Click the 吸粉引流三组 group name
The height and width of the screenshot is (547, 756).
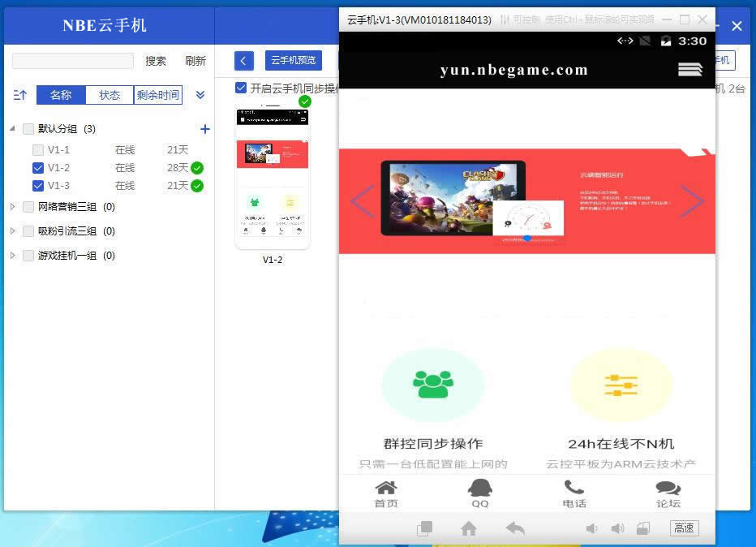(x=67, y=231)
